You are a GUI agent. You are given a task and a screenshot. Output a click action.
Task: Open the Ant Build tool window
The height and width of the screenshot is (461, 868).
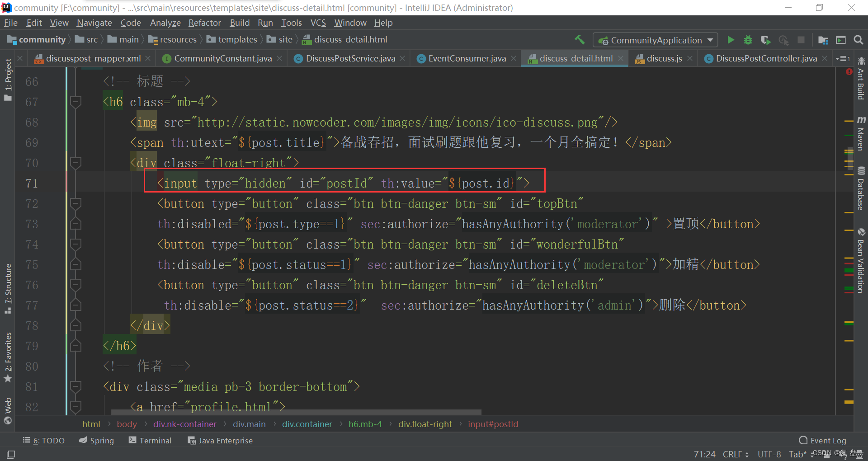click(861, 78)
